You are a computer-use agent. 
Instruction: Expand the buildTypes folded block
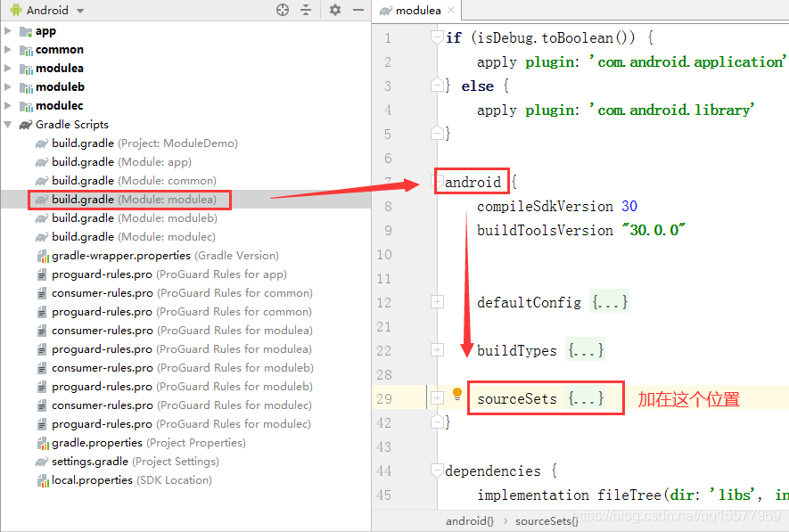tap(437, 349)
